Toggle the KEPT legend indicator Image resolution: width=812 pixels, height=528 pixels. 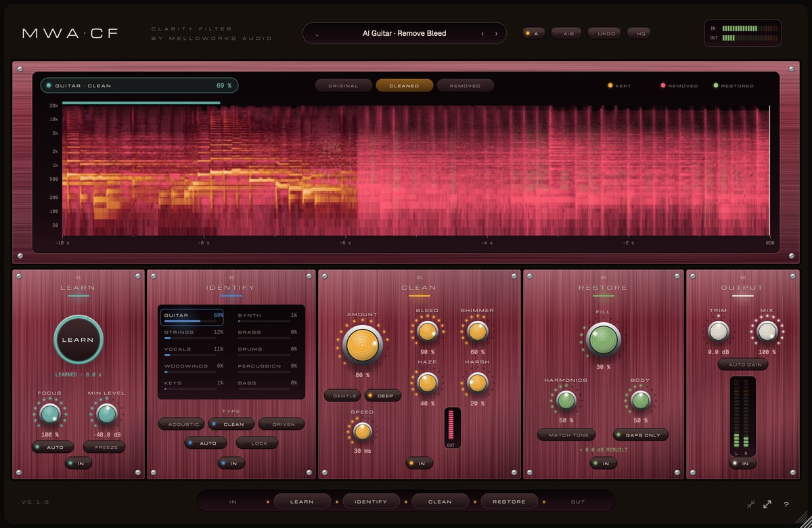[619, 86]
